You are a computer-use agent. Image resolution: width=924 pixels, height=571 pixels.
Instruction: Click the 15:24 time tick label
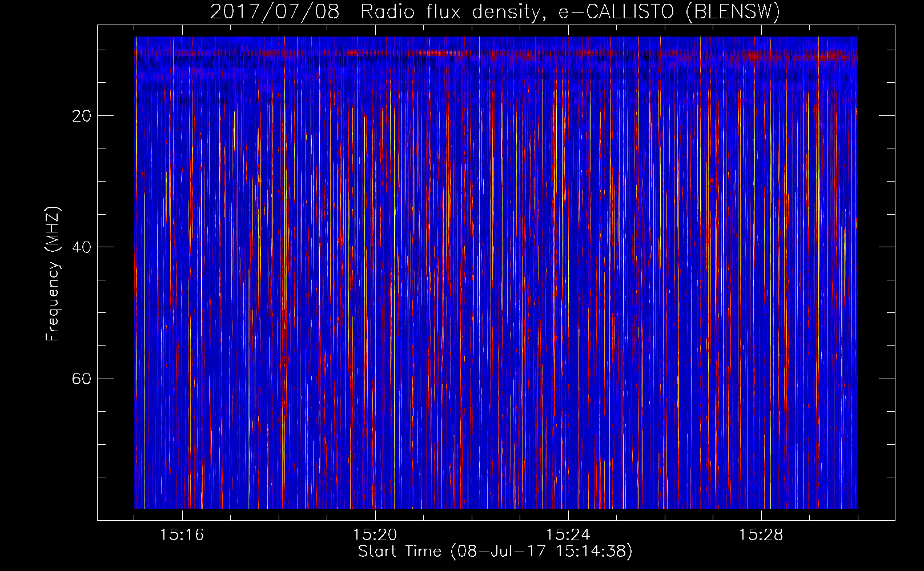[568, 535]
